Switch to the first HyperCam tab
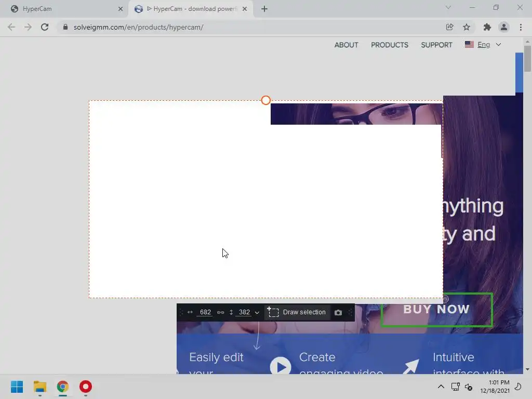The height and width of the screenshot is (399, 532). tap(64, 9)
